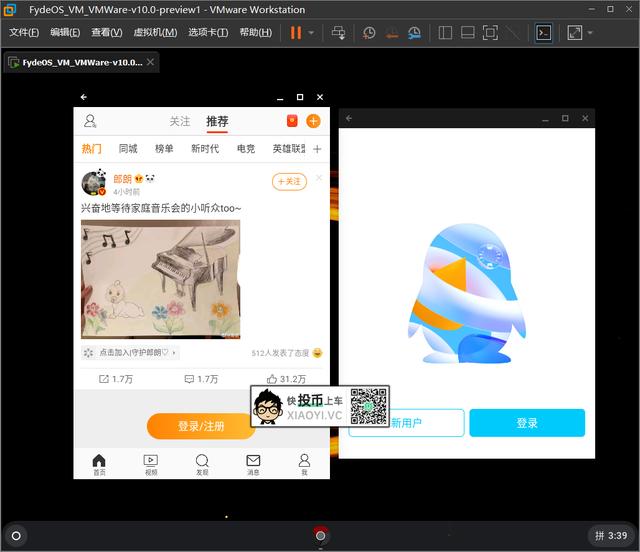Follow 郎朗 with the +关注 button
640x552 pixels.
289,181
